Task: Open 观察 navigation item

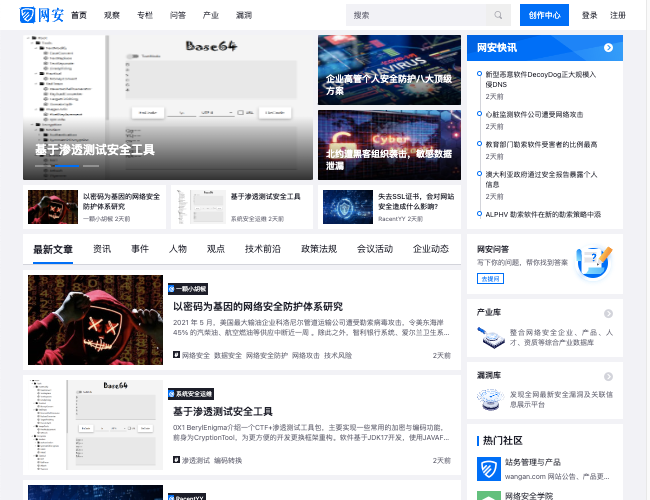Action: 112,15
